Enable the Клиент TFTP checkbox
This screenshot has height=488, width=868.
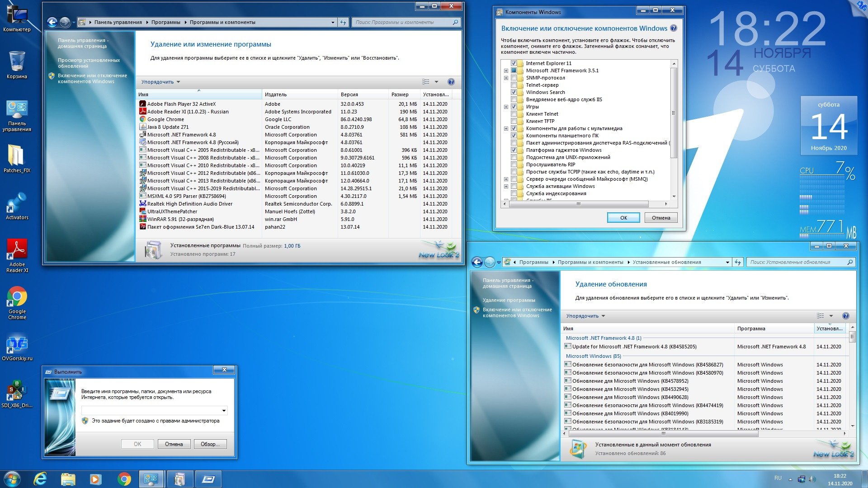[x=514, y=121]
